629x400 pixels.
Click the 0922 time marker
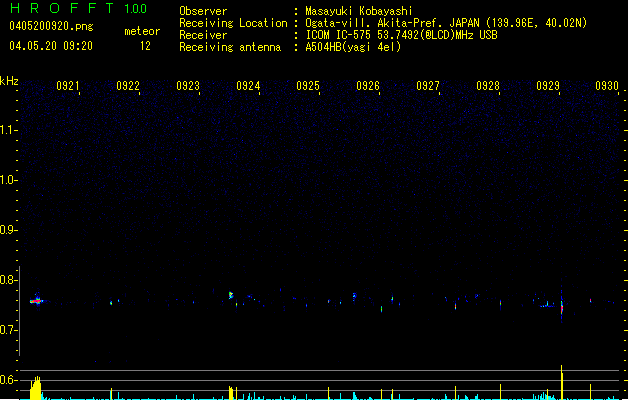128,86
